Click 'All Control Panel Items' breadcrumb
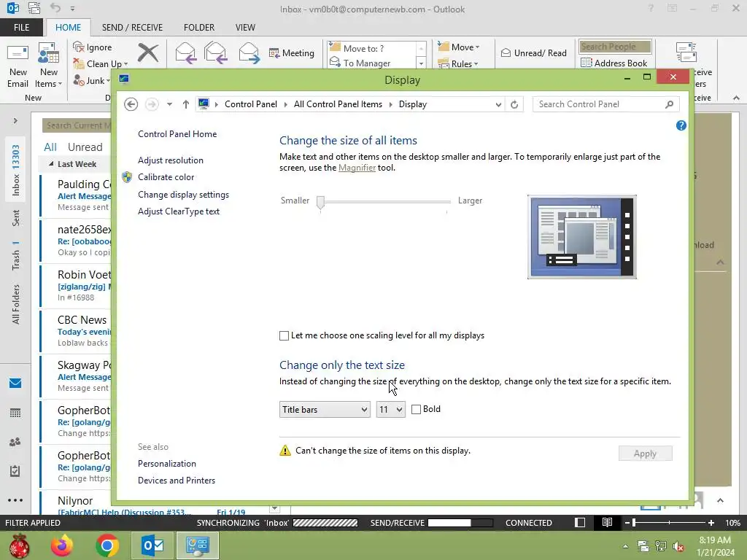Screen dimensions: 747x560 coord(338,104)
